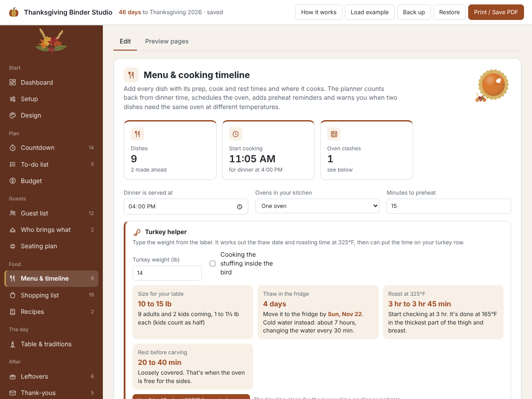Click Print / Save PDF button
The width and height of the screenshot is (532, 399).
(x=496, y=12)
